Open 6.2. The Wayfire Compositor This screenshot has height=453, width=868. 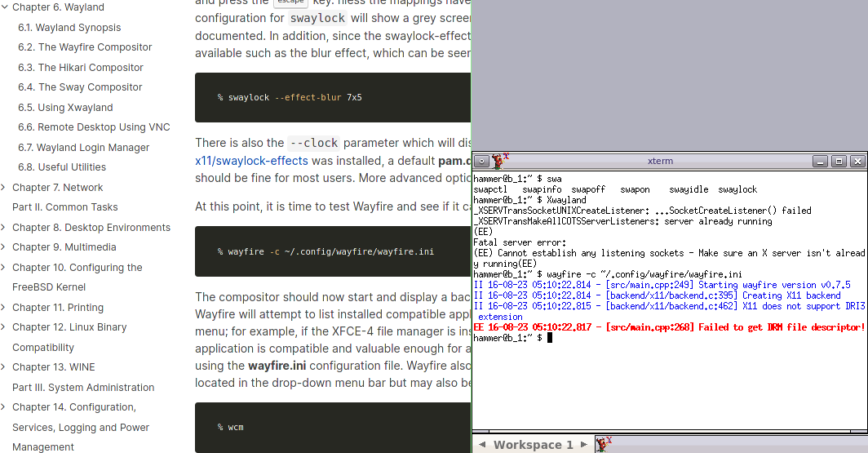tap(85, 47)
